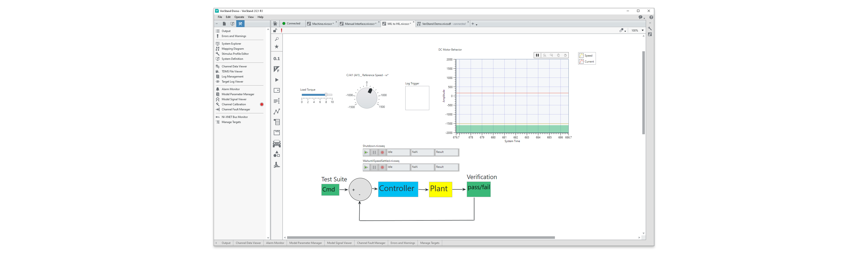
Task: Close the MIL to HIL.nivsscr tab
Action: [x=413, y=22]
